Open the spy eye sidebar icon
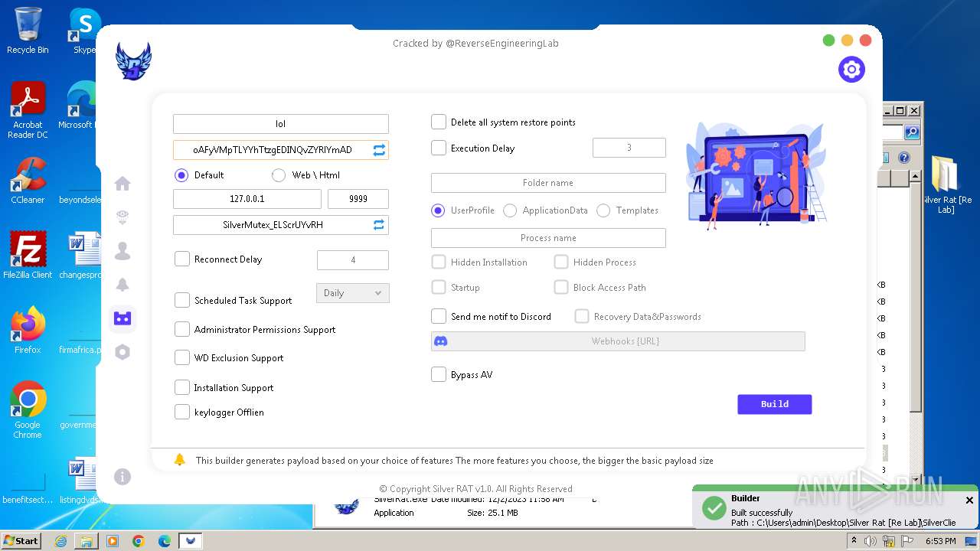 [122, 217]
